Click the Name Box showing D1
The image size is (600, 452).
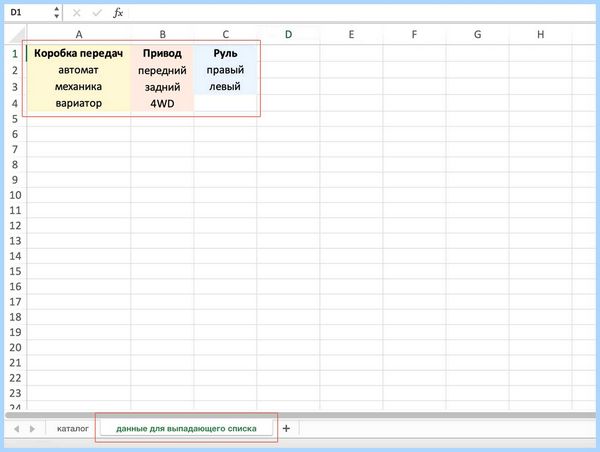tap(29, 13)
